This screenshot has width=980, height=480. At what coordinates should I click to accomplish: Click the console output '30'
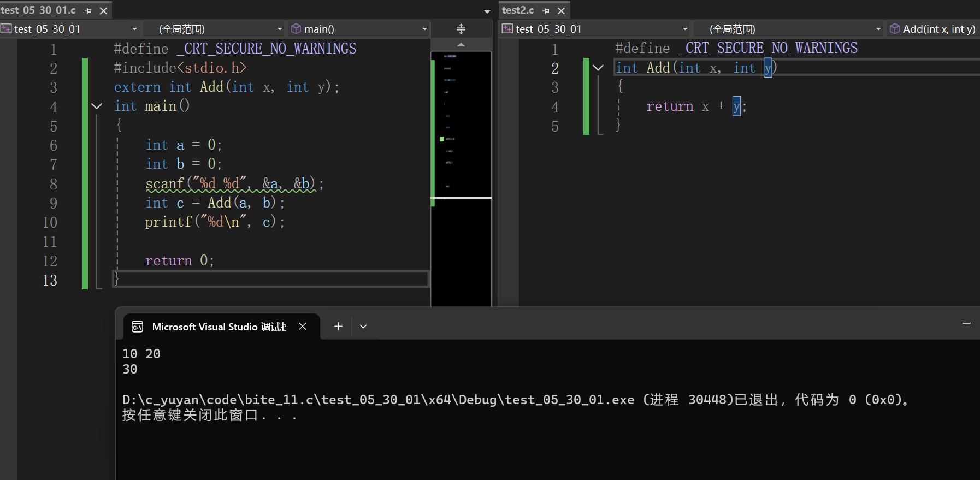130,369
